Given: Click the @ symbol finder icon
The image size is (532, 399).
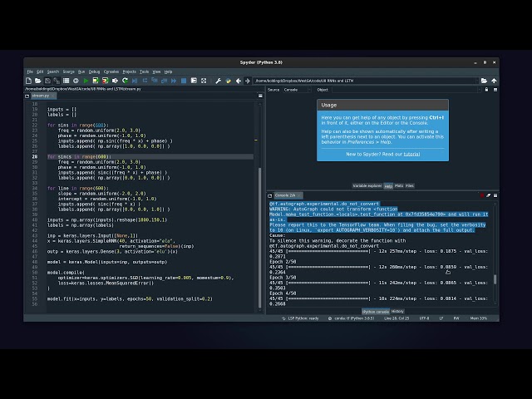Looking at the screenshot, I should [76, 81].
